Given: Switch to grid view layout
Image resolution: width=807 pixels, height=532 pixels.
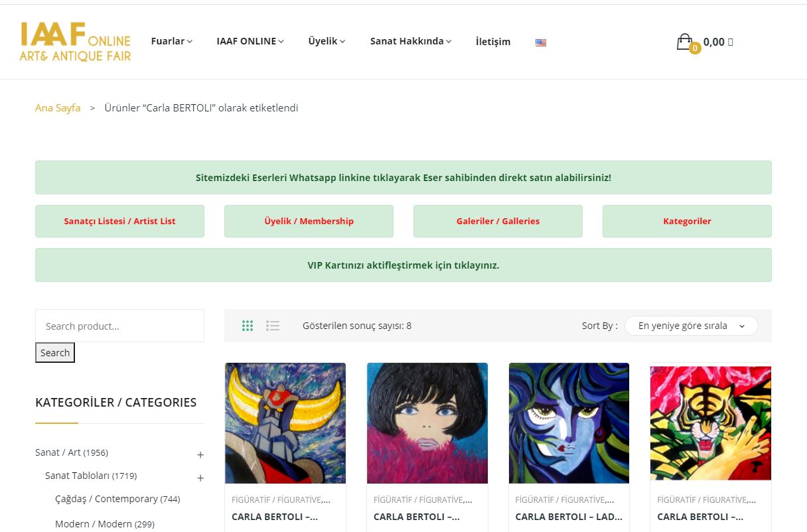Looking at the screenshot, I should (248, 326).
